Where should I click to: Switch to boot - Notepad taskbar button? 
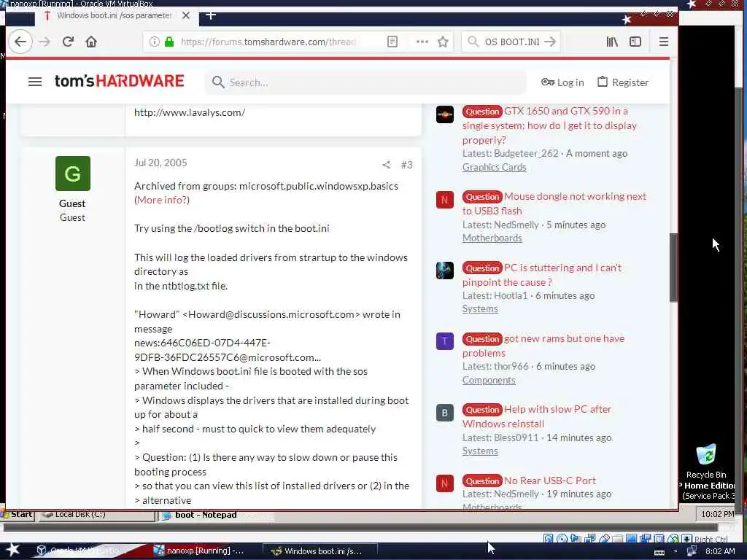coord(215,516)
